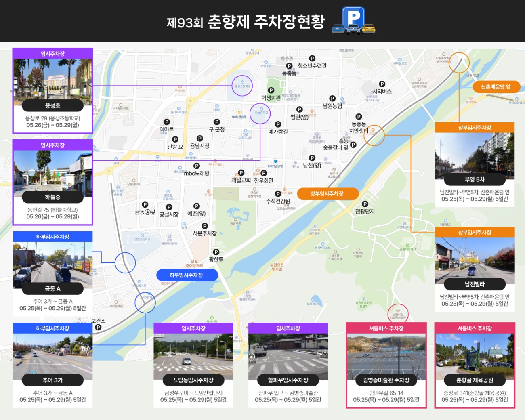This screenshot has width=525, height=420.
Task: Click the P marker above mbc노래방
Action: (x=197, y=166)
